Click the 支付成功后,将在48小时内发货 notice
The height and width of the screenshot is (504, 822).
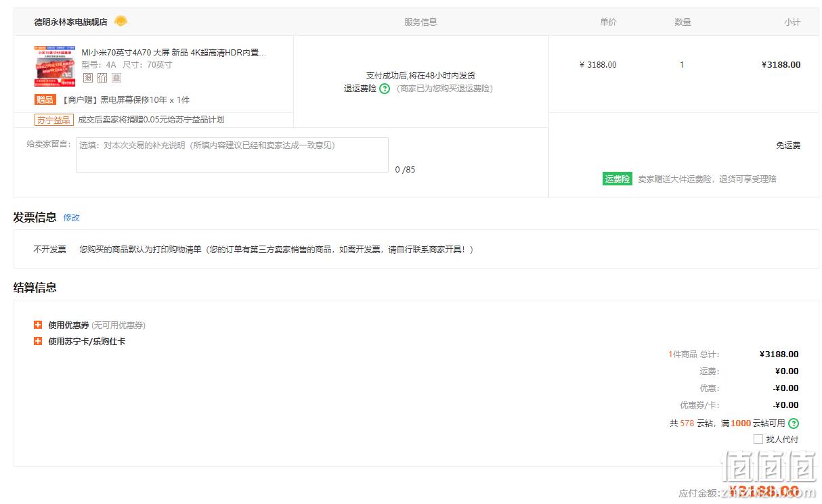[x=420, y=76]
